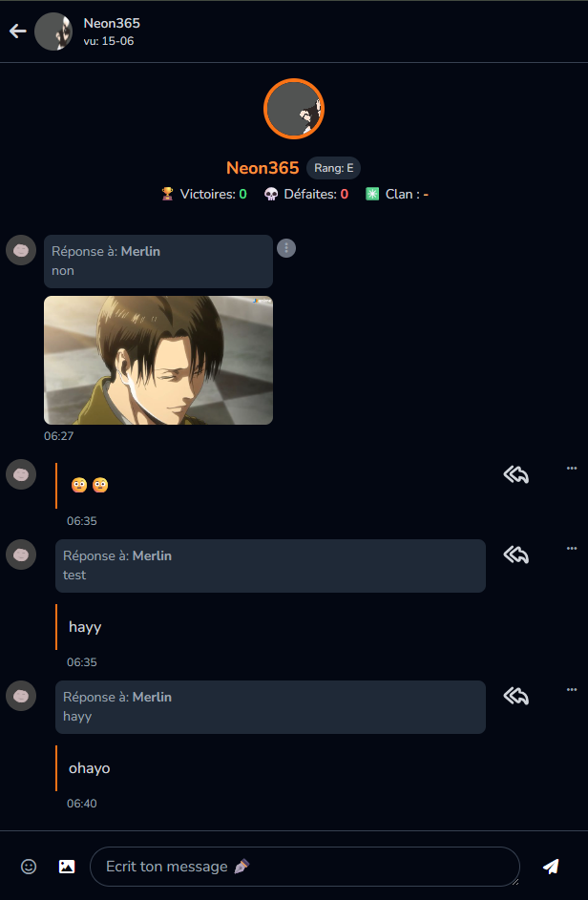The height and width of the screenshot is (900, 588).
Task: Open more options for the emoji message
Action: 572,468
